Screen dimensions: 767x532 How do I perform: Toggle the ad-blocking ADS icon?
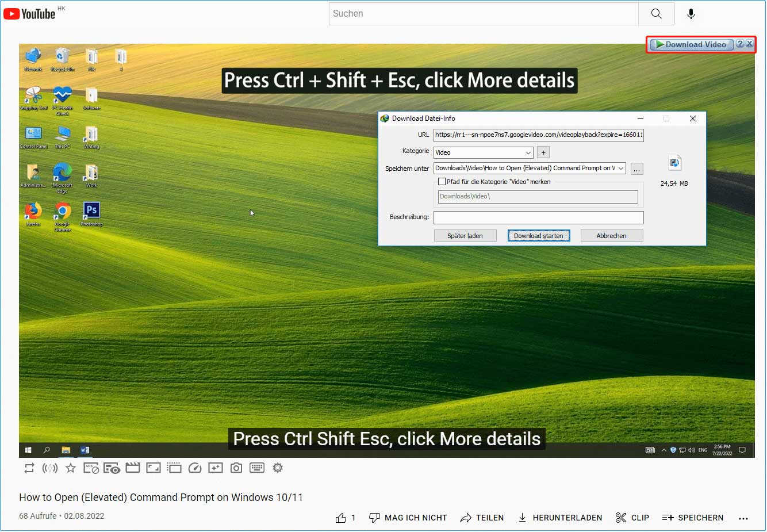pos(91,468)
